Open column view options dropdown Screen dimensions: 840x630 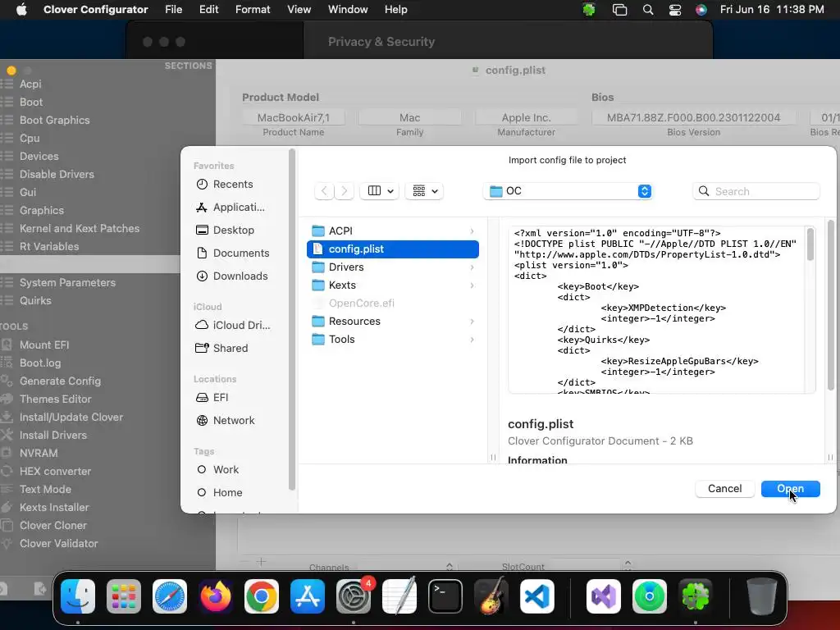[380, 190]
